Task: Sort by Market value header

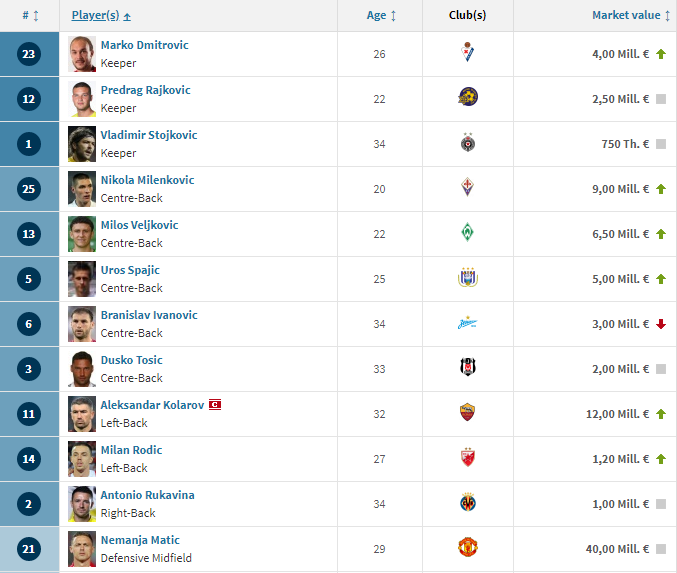Action: coord(631,16)
